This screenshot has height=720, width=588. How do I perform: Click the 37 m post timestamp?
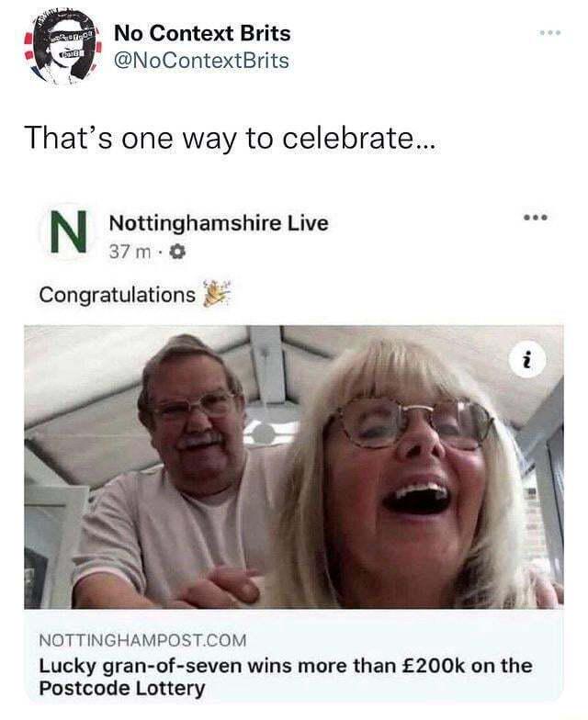125,250
